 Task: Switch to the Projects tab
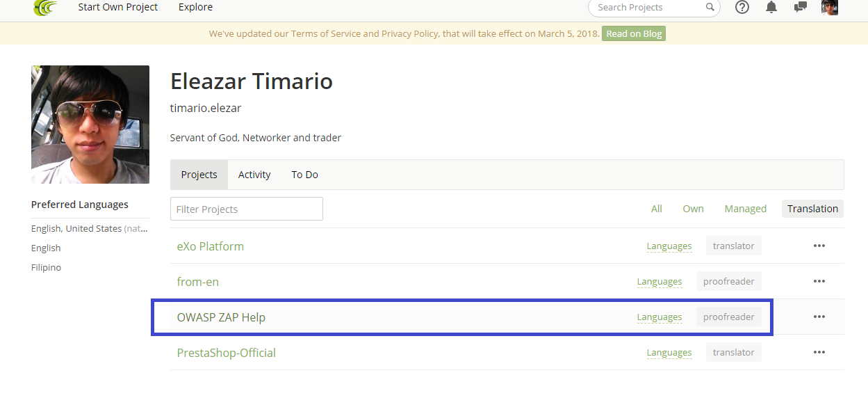tap(199, 175)
